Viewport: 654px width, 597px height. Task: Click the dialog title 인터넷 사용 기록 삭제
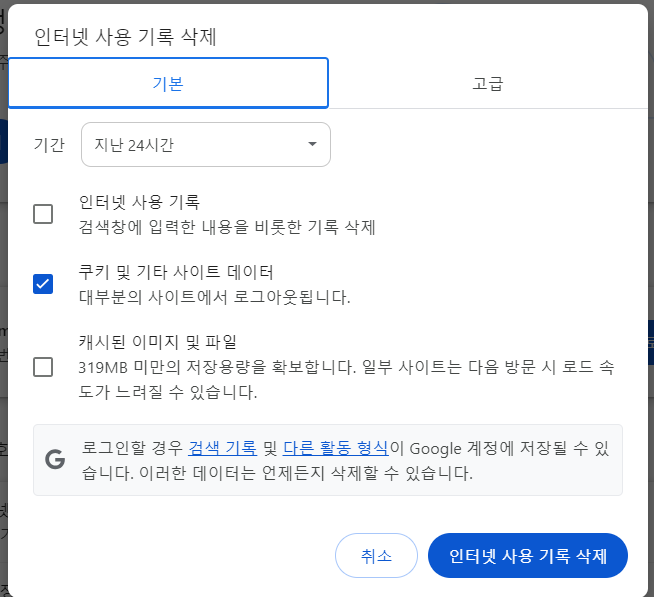pos(125,37)
